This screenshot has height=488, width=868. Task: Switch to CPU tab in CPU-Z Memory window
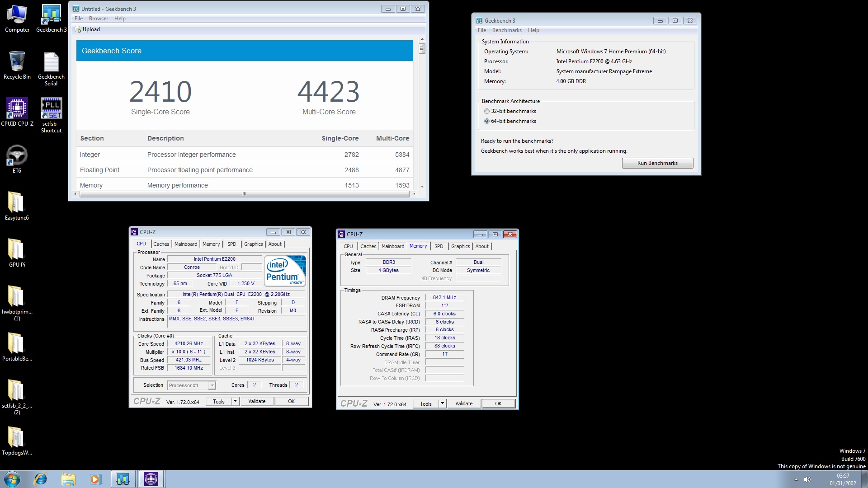[x=348, y=246]
